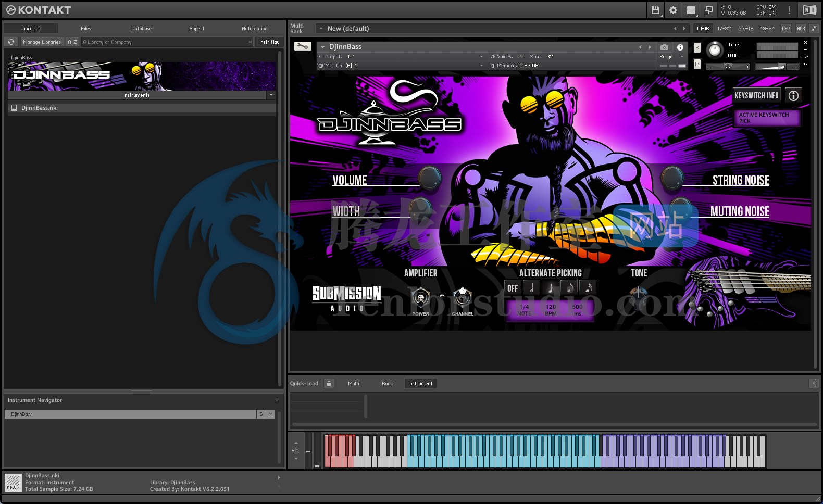Open the snapshot camera view
This screenshot has height=504, width=823.
click(x=664, y=47)
